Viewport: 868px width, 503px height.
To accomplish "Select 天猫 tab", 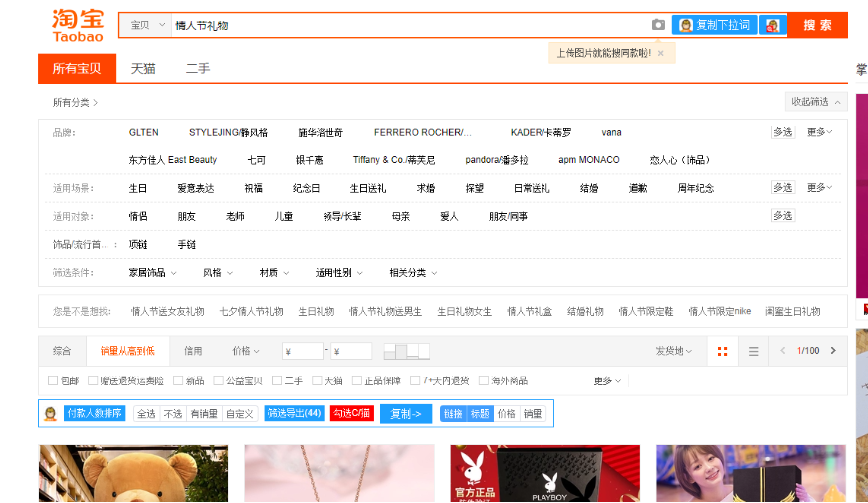I will 143,68.
